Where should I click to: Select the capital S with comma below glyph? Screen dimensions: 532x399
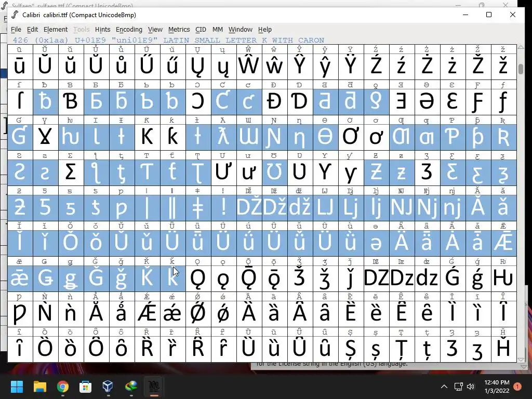coord(351,349)
